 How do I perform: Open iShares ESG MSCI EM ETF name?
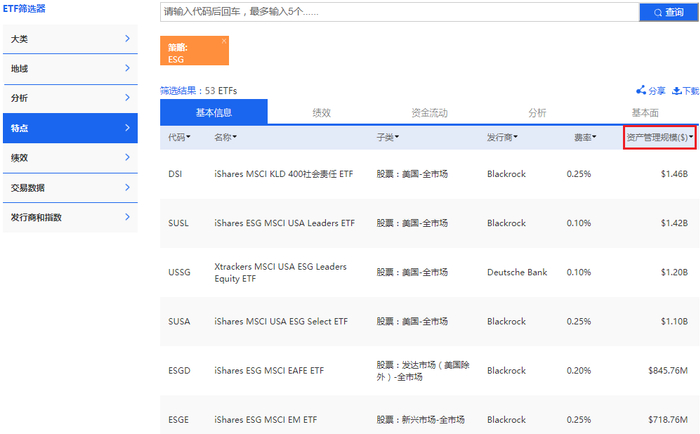pyautogui.click(x=266, y=419)
